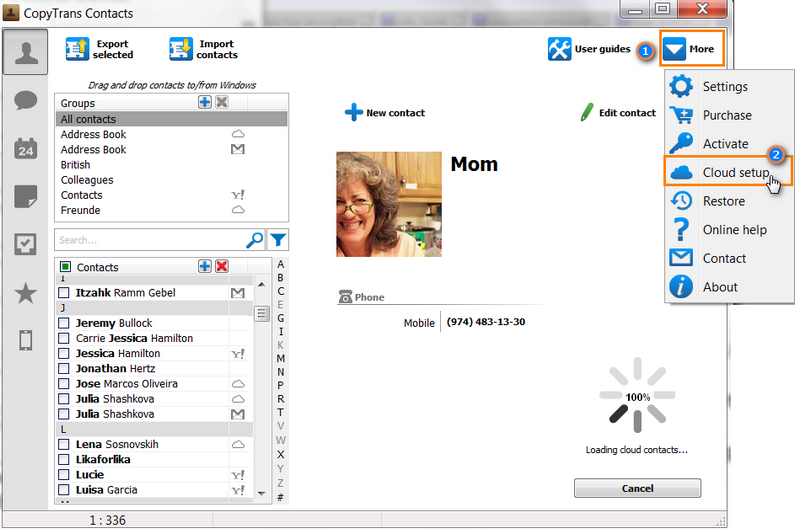Viewport: 795px width, 529px height.
Task: Open User guides
Action: 589,49
